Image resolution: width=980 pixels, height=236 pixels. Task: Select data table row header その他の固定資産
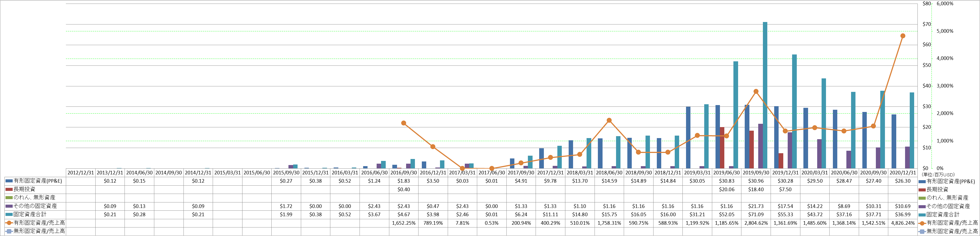coord(35,206)
